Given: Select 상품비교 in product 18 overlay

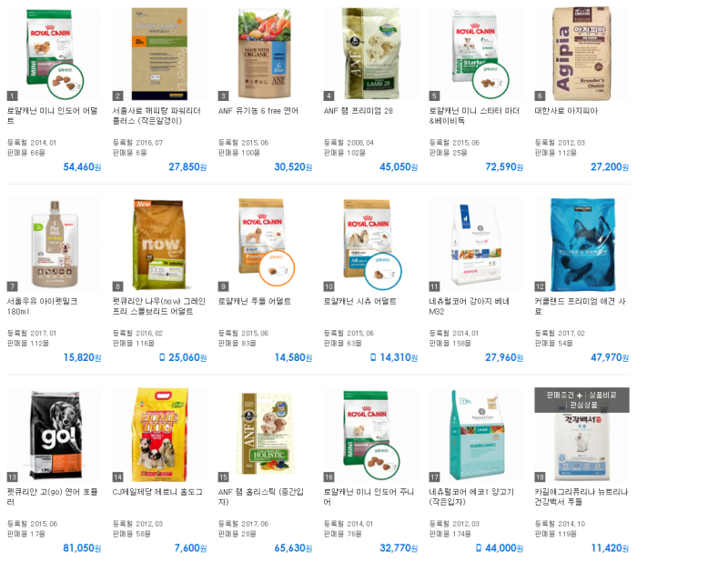Looking at the screenshot, I should click(x=602, y=395).
